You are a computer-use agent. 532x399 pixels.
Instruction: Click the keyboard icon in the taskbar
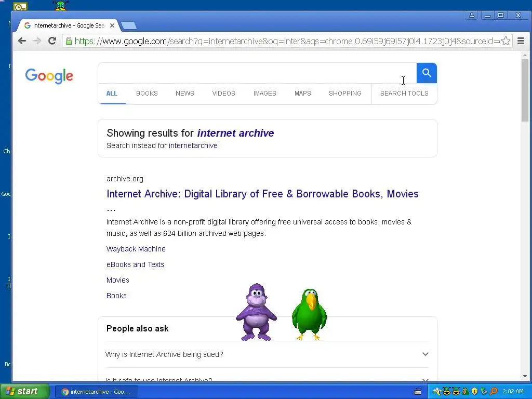[x=418, y=392]
